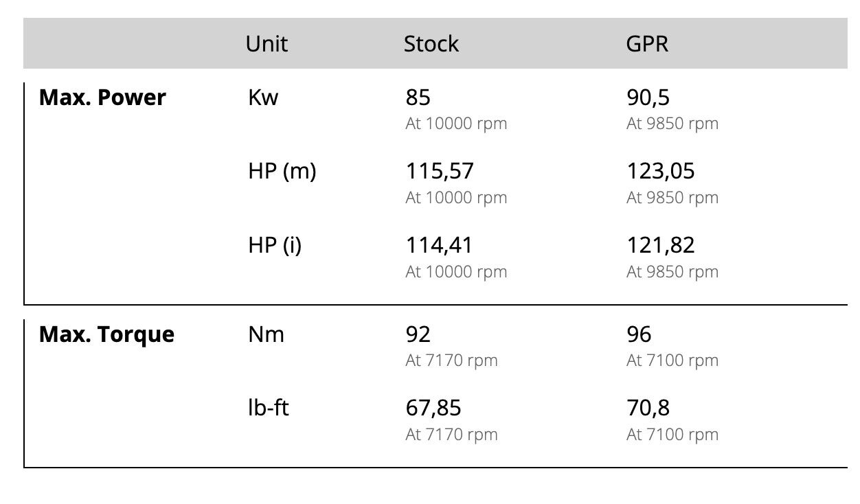Viewport: 860px width, 504px height.
Task: Click the Kw unit cell
Action: (263, 98)
